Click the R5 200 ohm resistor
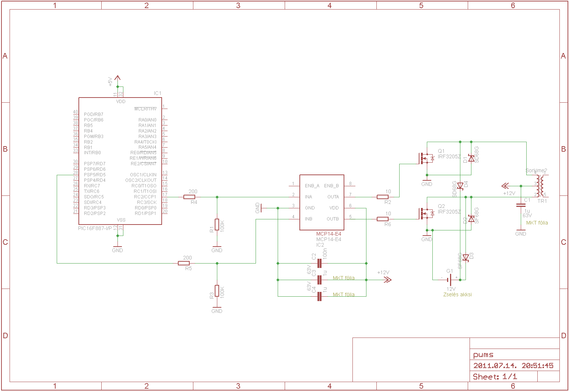This screenshot has width=569, height=392. coord(184,263)
